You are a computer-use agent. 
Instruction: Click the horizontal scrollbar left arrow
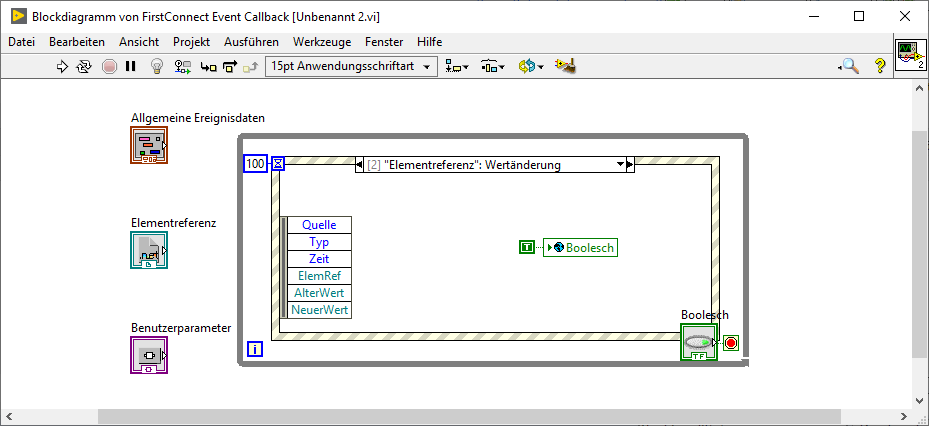click(x=8, y=416)
